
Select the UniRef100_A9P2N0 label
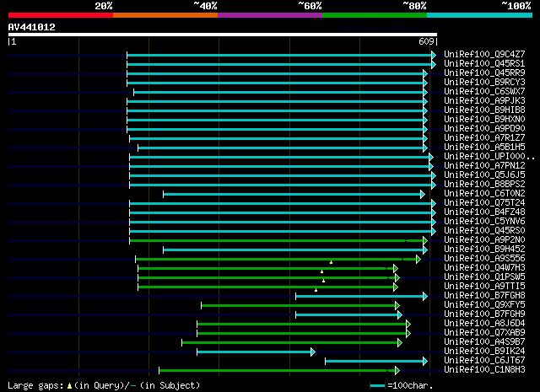coord(484,240)
